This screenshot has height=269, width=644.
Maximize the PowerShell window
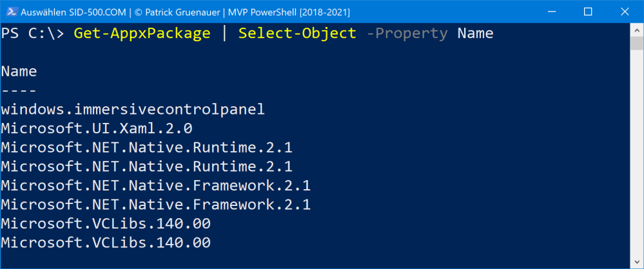click(588, 12)
